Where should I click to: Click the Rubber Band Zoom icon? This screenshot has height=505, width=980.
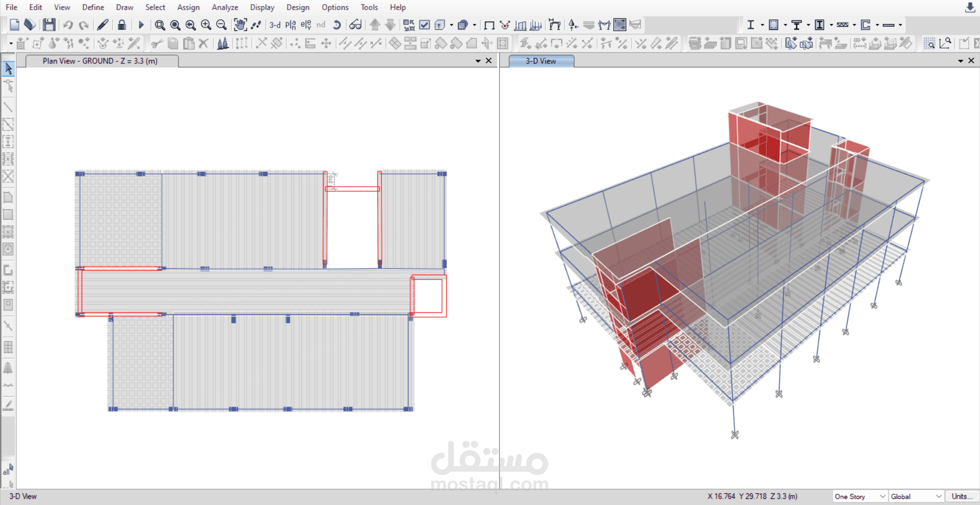[x=160, y=25]
